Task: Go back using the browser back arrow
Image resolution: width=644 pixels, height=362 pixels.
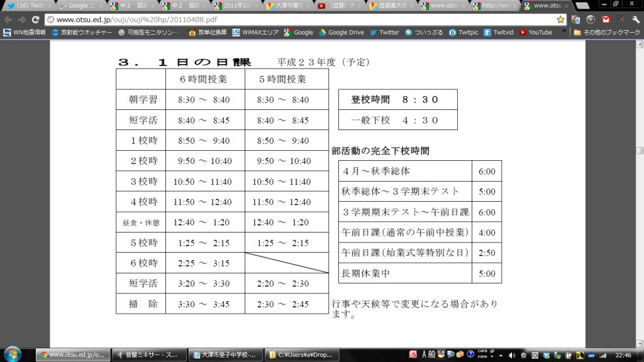Action: 8,19
